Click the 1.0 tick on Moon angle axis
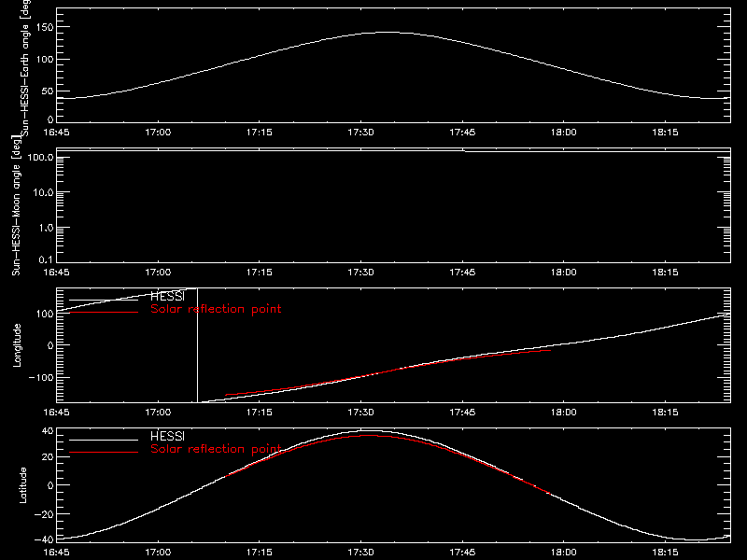747x560 pixels. (46, 228)
